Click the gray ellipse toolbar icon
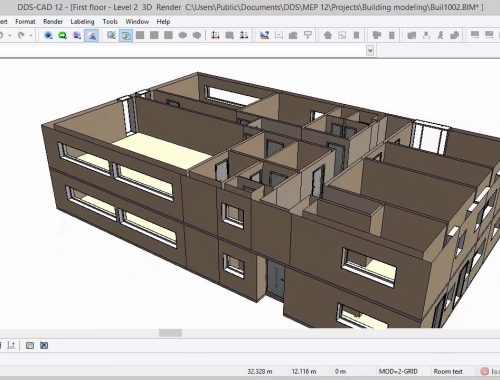Screen dimensions: 500x380 183,35
